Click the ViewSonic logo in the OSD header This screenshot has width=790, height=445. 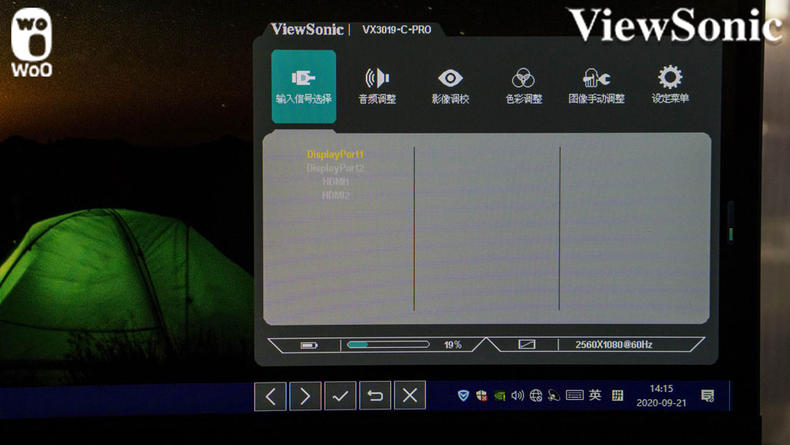tap(307, 29)
